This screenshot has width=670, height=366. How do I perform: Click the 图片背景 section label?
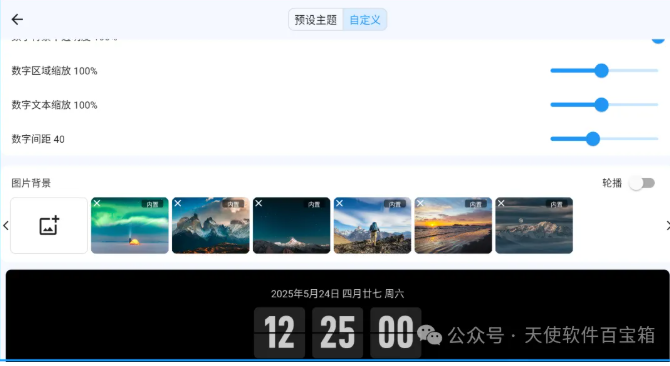pyautogui.click(x=31, y=183)
